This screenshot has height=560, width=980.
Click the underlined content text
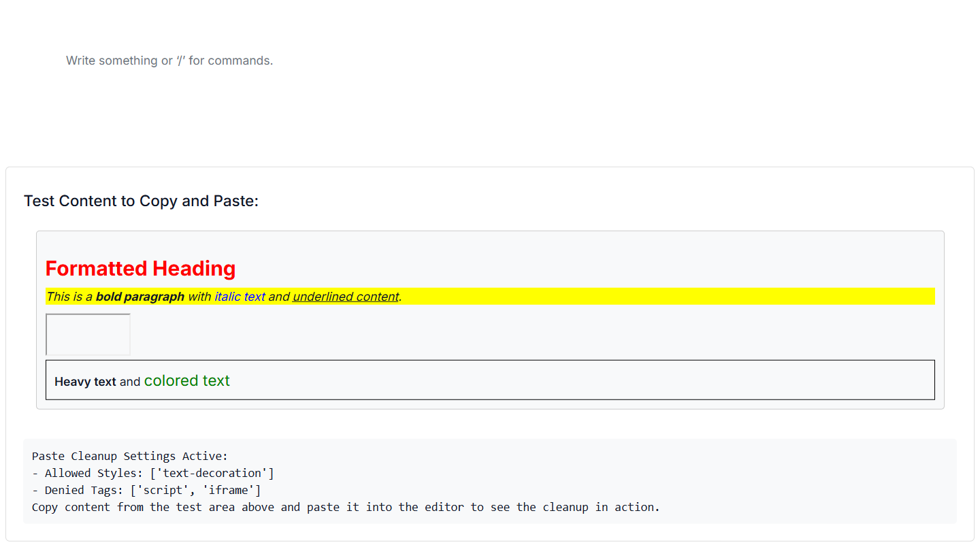345,296
